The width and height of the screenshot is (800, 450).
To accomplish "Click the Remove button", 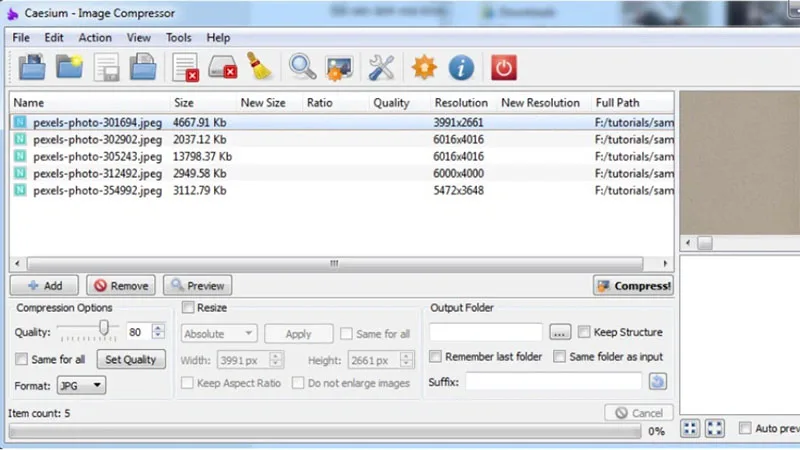I will pyautogui.click(x=121, y=285).
